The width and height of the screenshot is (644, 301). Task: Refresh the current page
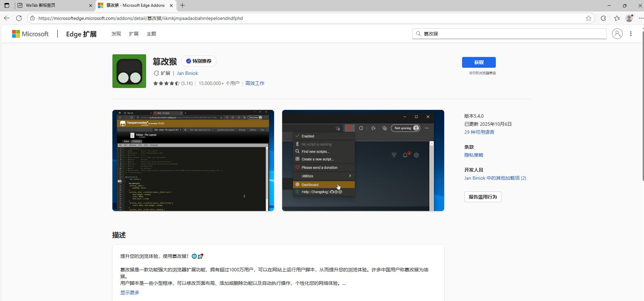point(19,18)
